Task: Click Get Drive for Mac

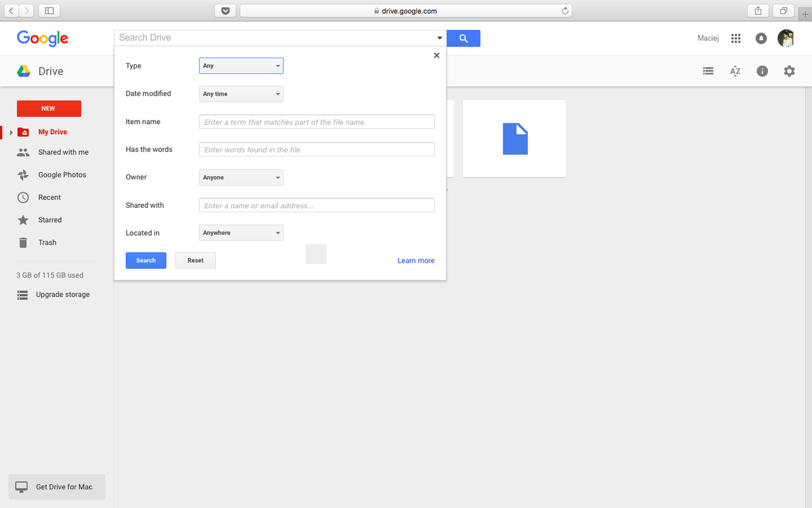Action: pos(57,486)
